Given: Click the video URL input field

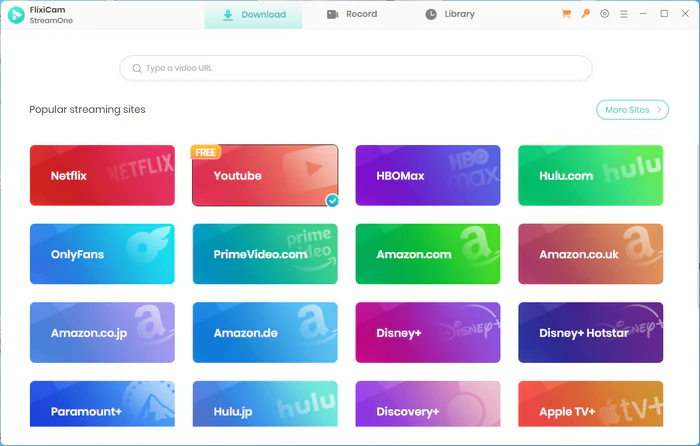Looking at the screenshot, I should tap(360, 68).
